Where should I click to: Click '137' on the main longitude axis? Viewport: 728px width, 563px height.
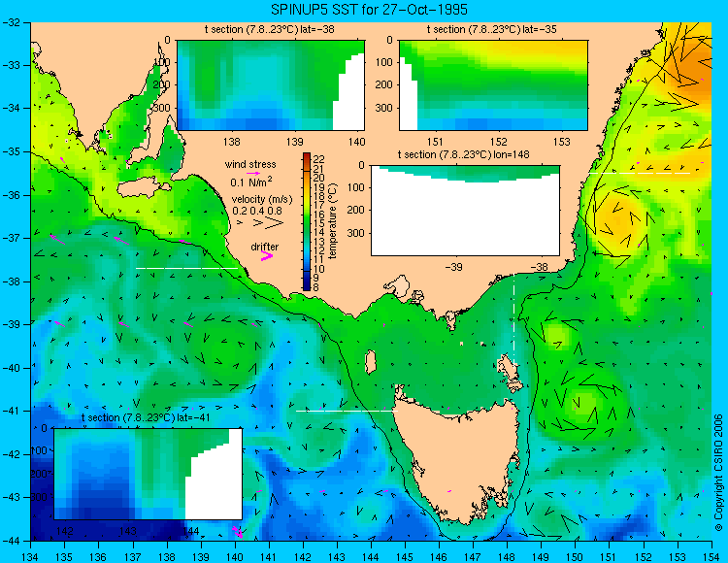133,557
